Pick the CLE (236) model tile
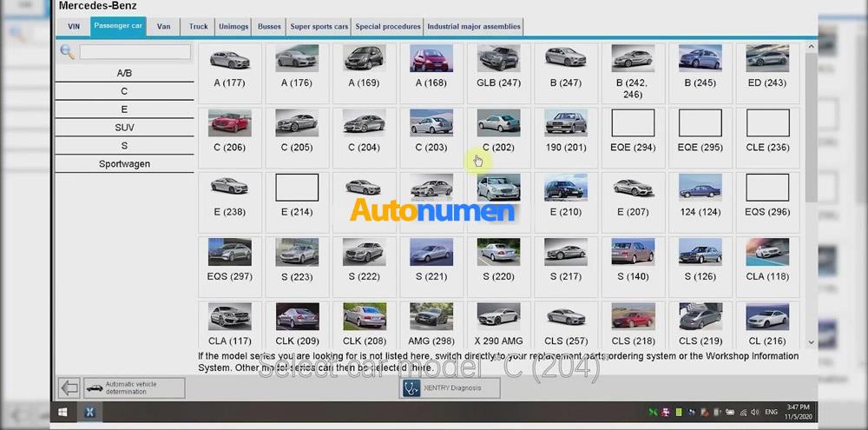Screen dimensions: 868x430 (767, 137)
